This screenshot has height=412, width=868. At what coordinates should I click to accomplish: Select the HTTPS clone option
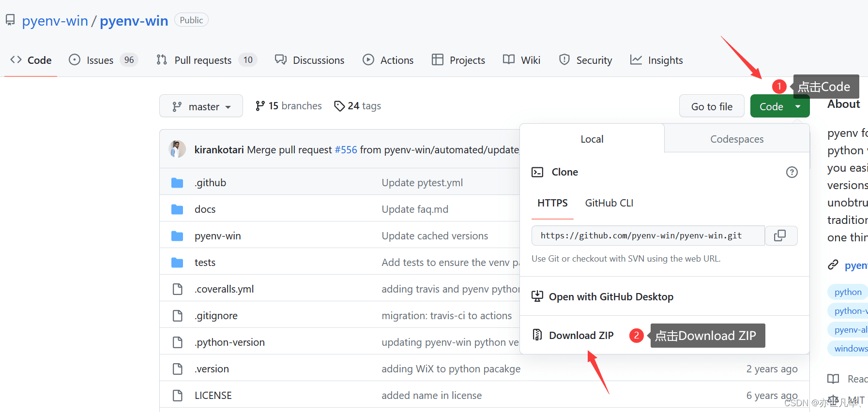[552, 203]
